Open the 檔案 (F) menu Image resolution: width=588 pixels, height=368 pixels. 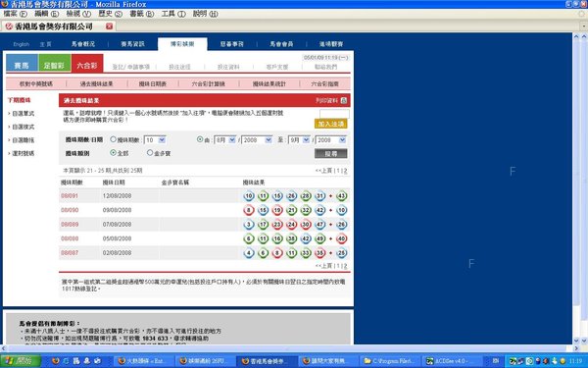[15, 14]
